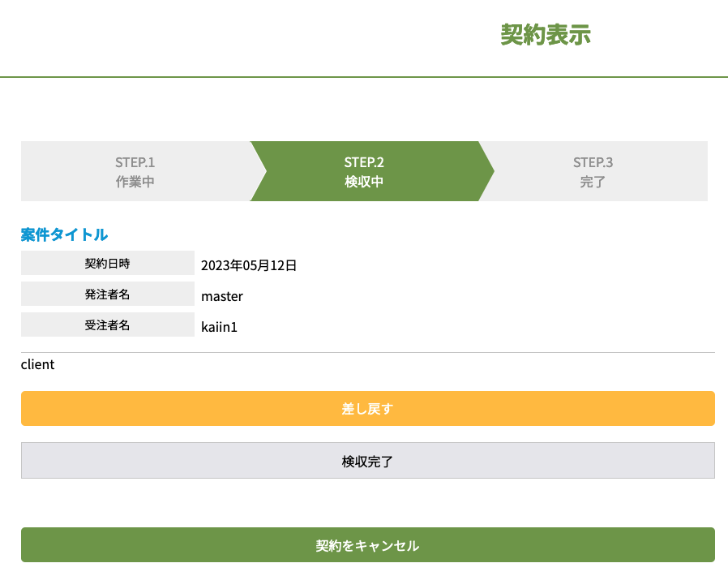The image size is (728, 576).
Task: Select the STEP.2 text in active step
Action: click(364, 162)
